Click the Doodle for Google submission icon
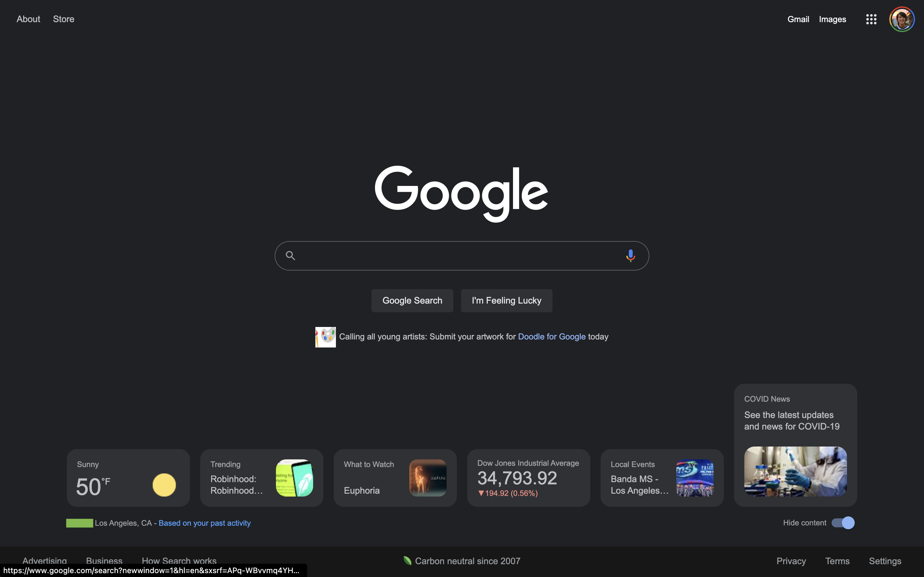This screenshot has height=577, width=924. 325,336
